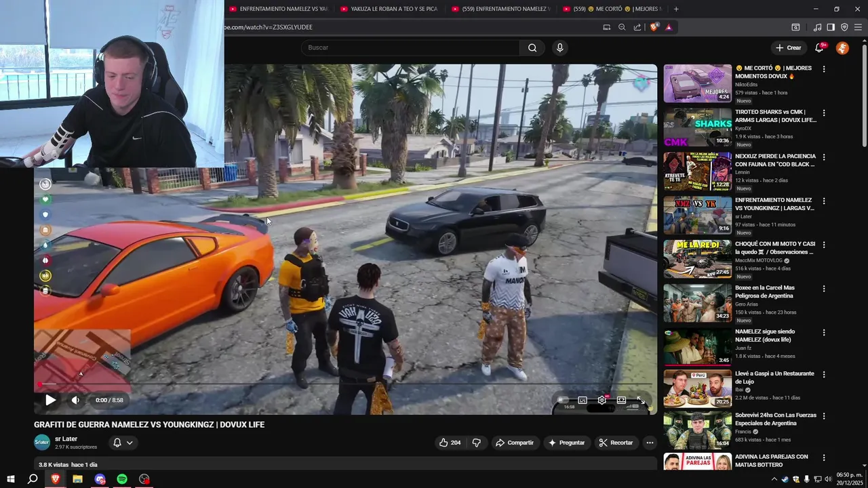
Task: Open ENFRENTAMIENTO NAMELEZ VS YOUNGKINGZ recommended video
Action: [774, 204]
